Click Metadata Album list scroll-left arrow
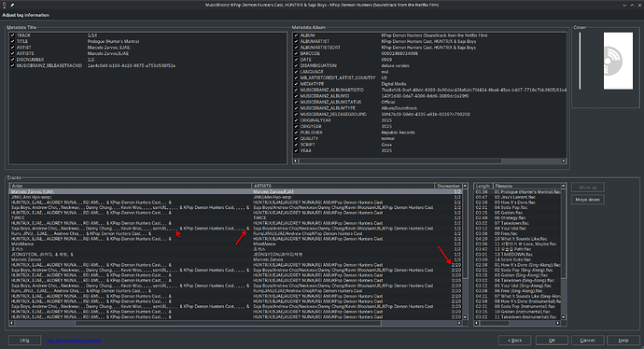644x349 pixels. tap(296, 161)
